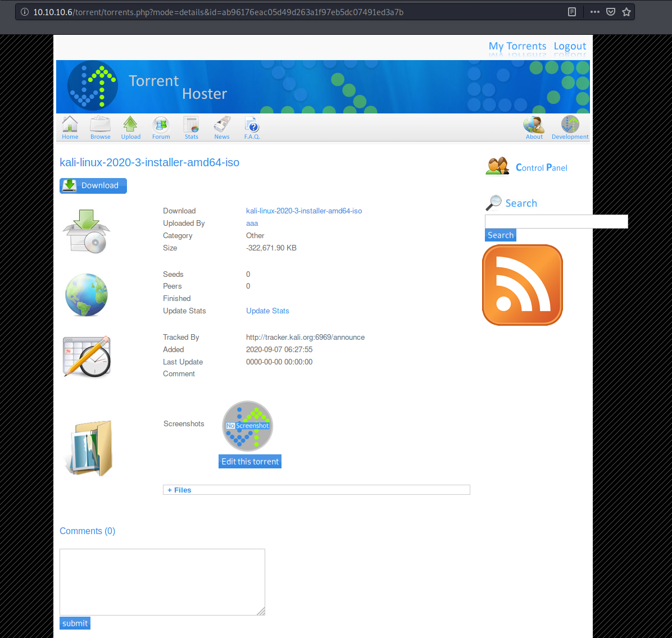672x638 pixels.
Task: Click the Torrent Hoster logo
Action: [93, 86]
